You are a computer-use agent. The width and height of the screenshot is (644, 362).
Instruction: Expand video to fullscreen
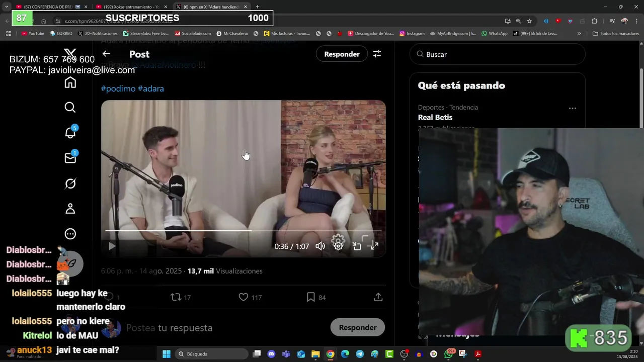tap(375, 246)
